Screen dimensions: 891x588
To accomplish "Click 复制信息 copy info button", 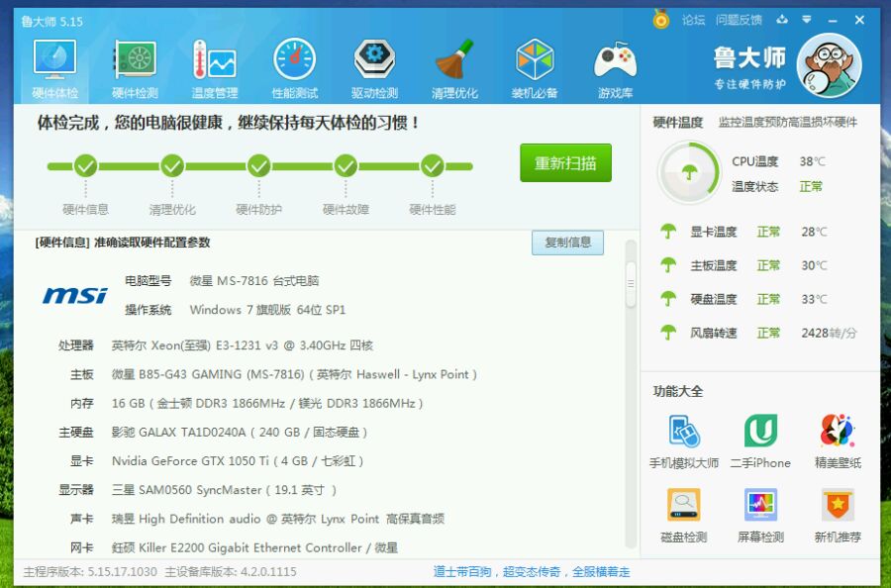I will [x=567, y=243].
